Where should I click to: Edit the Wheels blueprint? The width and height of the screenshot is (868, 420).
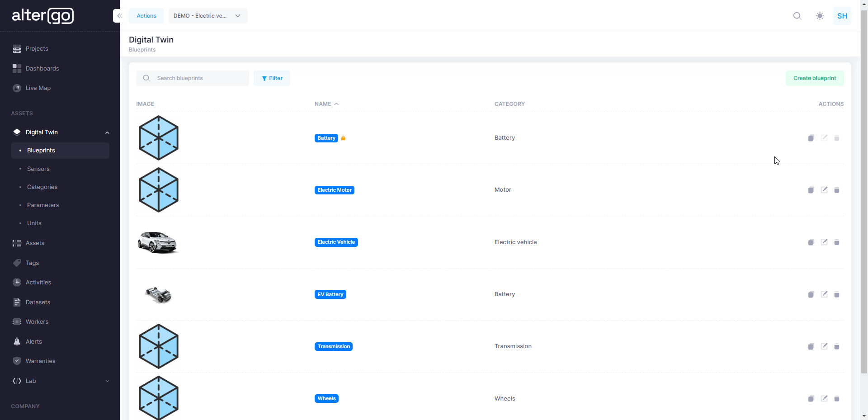(824, 399)
